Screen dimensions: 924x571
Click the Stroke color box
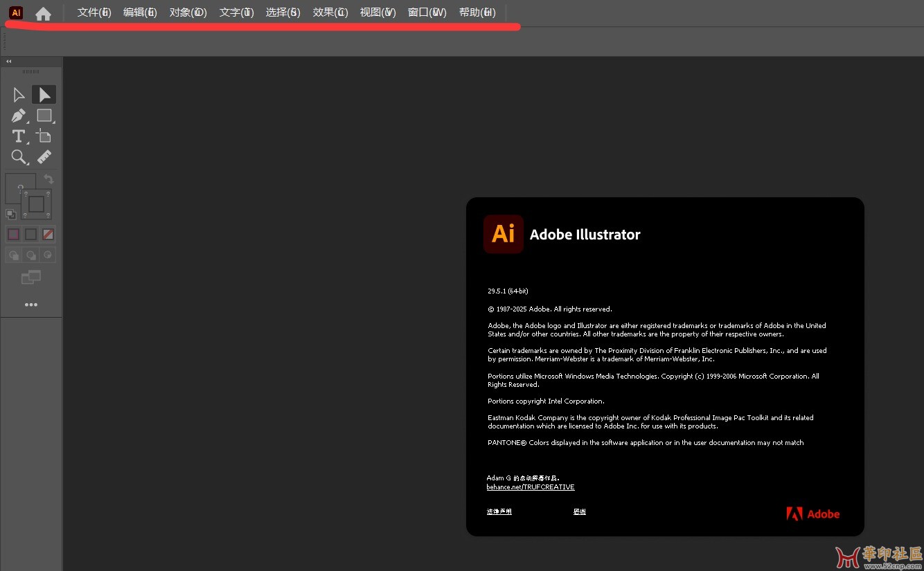click(36, 204)
